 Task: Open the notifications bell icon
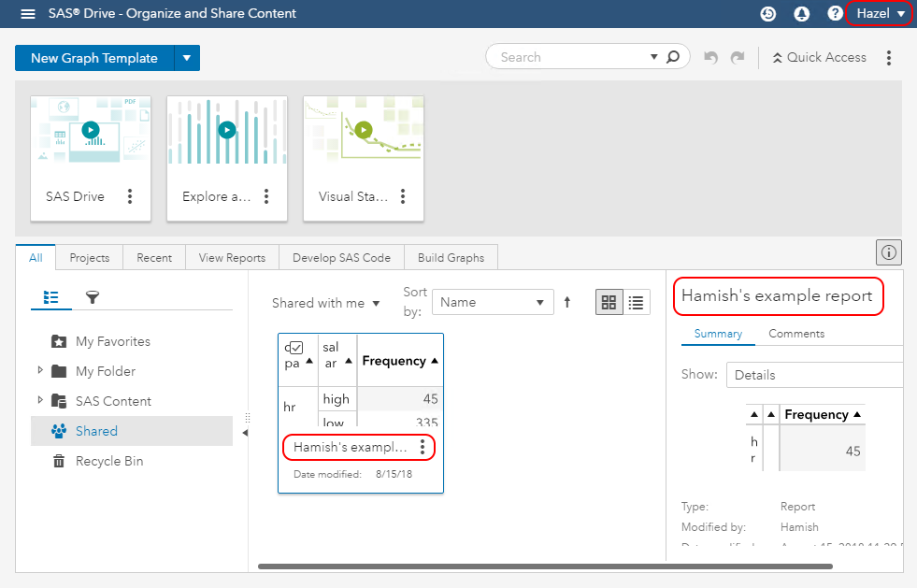point(801,14)
